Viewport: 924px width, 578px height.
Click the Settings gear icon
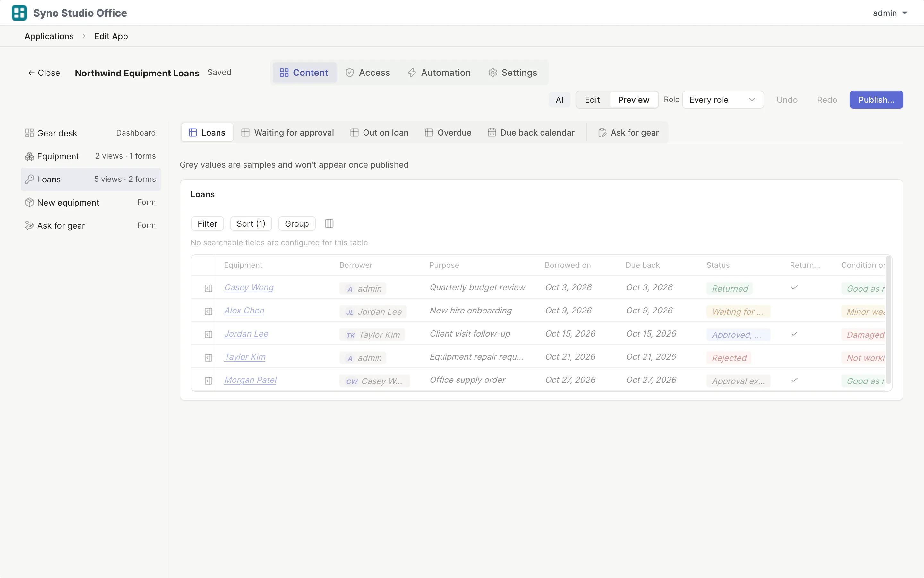click(x=492, y=73)
